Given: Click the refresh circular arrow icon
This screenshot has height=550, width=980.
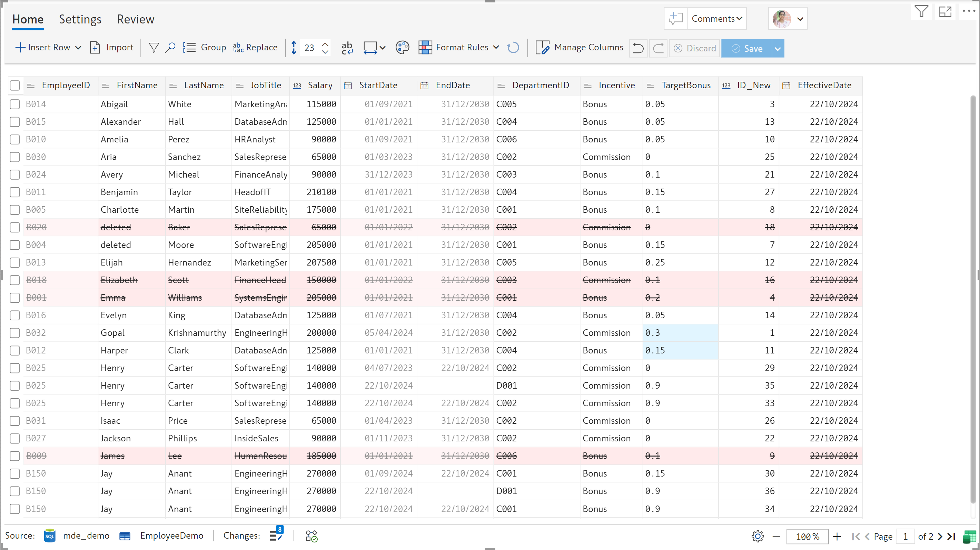Looking at the screenshot, I should [x=513, y=48].
